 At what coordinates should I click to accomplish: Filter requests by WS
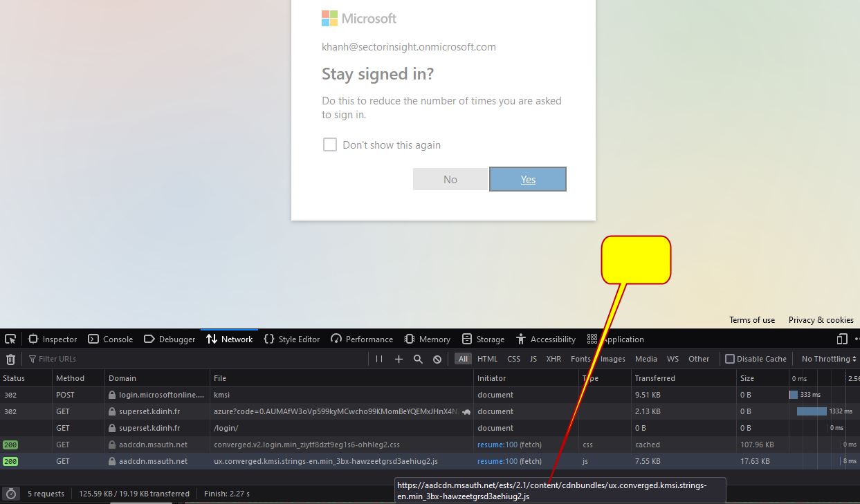673,359
